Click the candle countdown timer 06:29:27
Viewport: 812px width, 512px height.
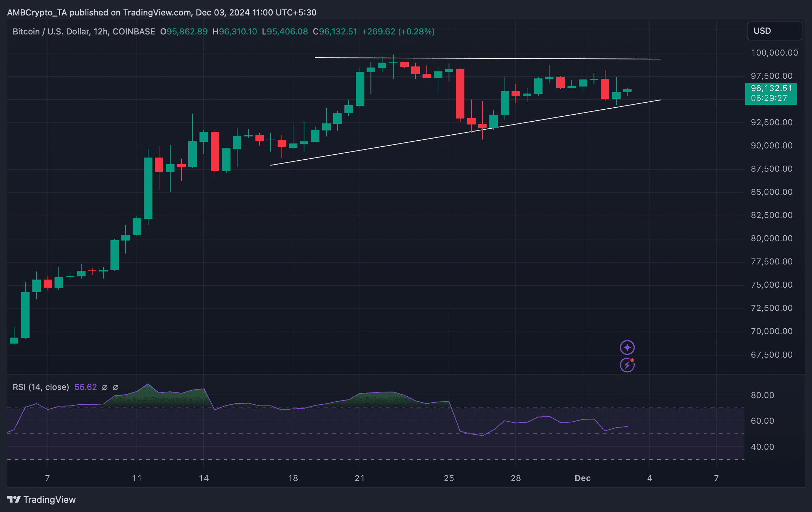click(769, 98)
